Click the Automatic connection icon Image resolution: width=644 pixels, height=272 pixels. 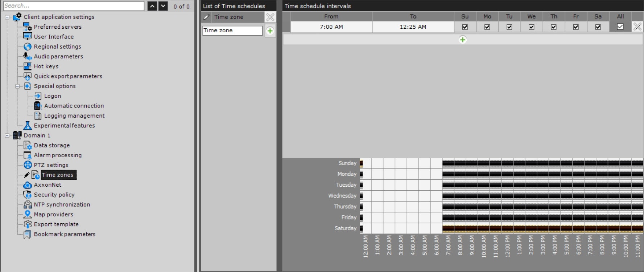tap(38, 106)
